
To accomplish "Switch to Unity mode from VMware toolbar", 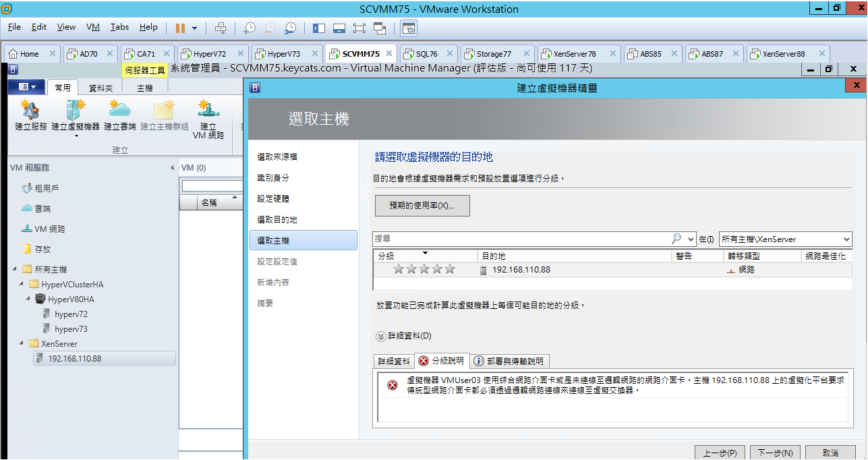I will 380,28.
